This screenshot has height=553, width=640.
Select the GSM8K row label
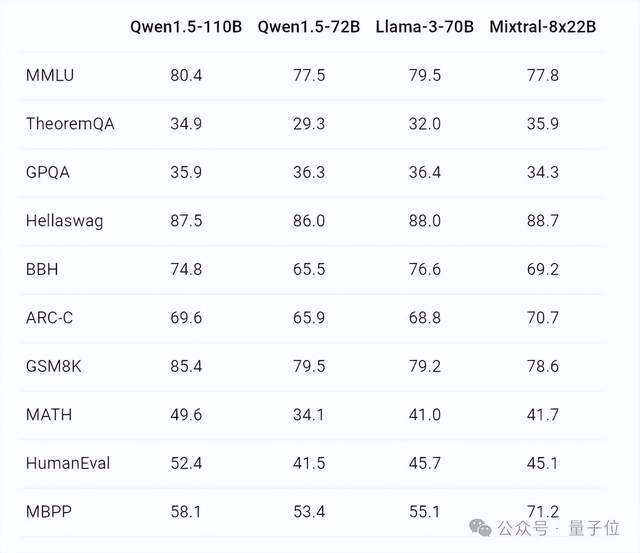(54, 366)
